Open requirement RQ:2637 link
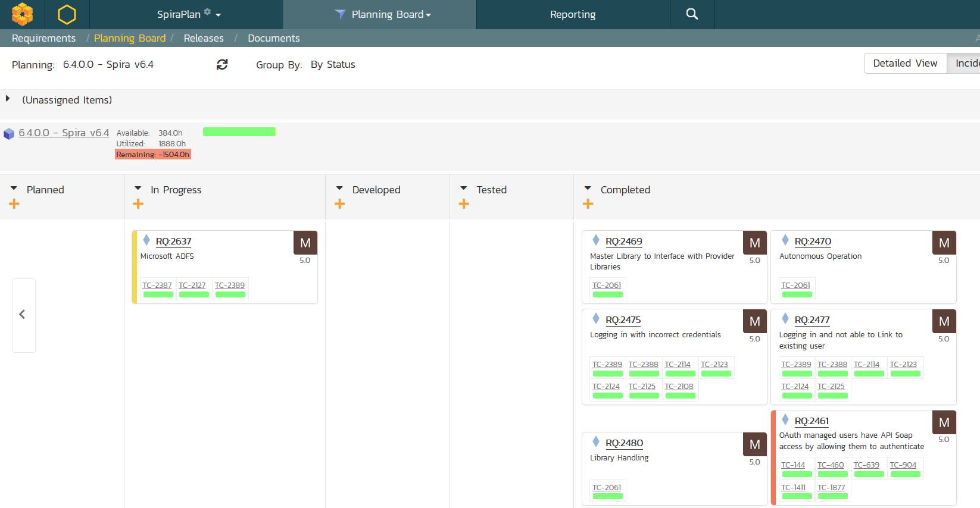Image resolution: width=980 pixels, height=508 pixels. (x=173, y=242)
